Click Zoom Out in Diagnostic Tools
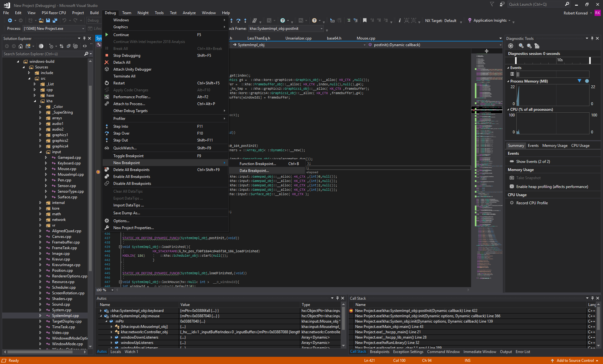The height and width of the screenshot is (364, 603). click(529, 46)
